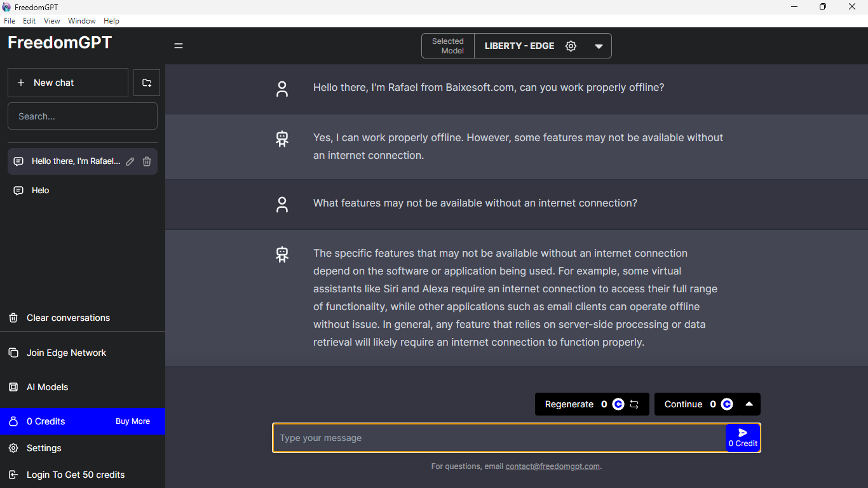Regenerate the last response
This screenshot has height=488, width=868.
[x=592, y=404]
